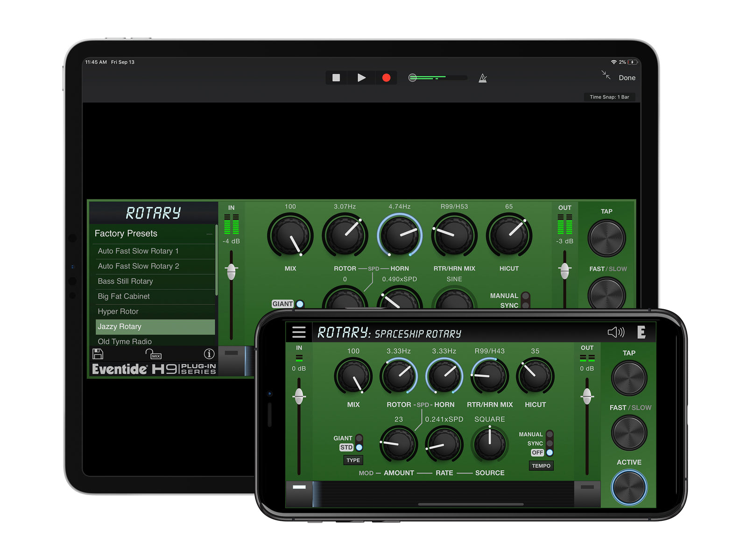Click the speaker icon on phone header
Screen dimensions: 747x560
(615, 332)
